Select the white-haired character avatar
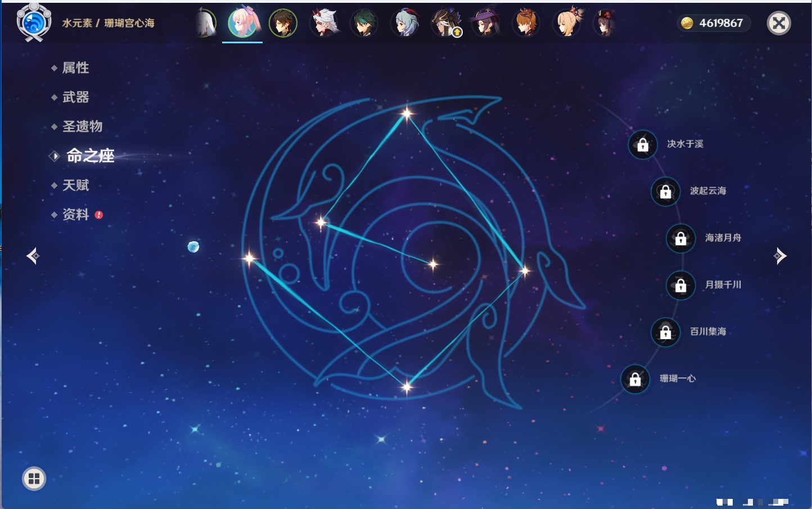Viewport: 812px width, 509px height. [206, 24]
